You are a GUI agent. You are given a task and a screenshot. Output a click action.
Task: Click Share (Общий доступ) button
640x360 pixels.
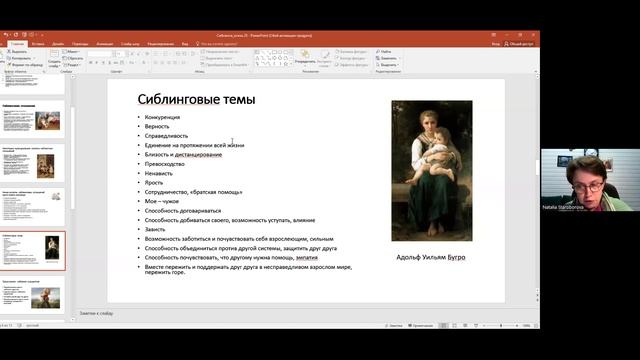click(519, 44)
